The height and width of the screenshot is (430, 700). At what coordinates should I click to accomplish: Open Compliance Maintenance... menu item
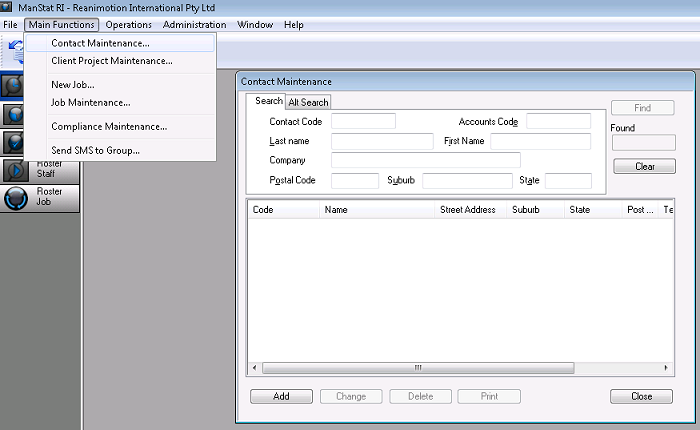pyautogui.click(x=109, y=126)
